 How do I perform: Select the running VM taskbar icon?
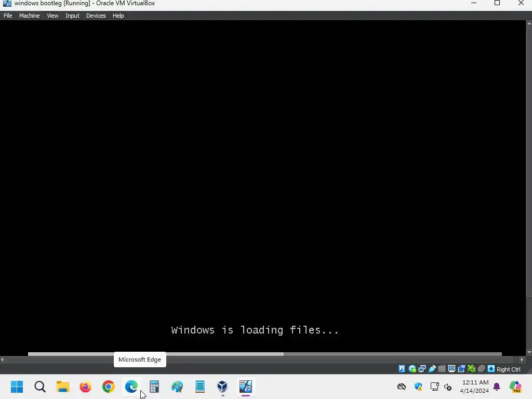click(x=246, y=387)
